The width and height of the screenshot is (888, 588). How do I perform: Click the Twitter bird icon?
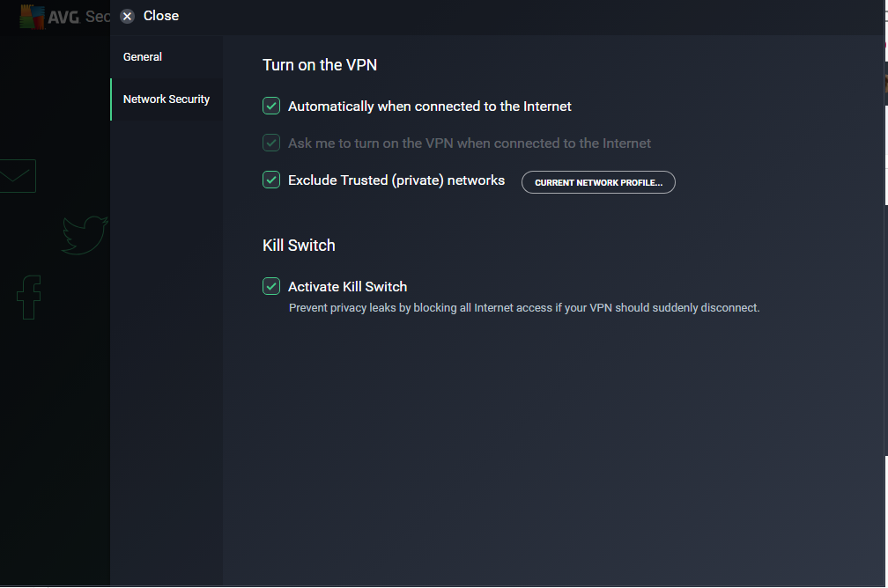pyautogui.click(x=85, y=235)
